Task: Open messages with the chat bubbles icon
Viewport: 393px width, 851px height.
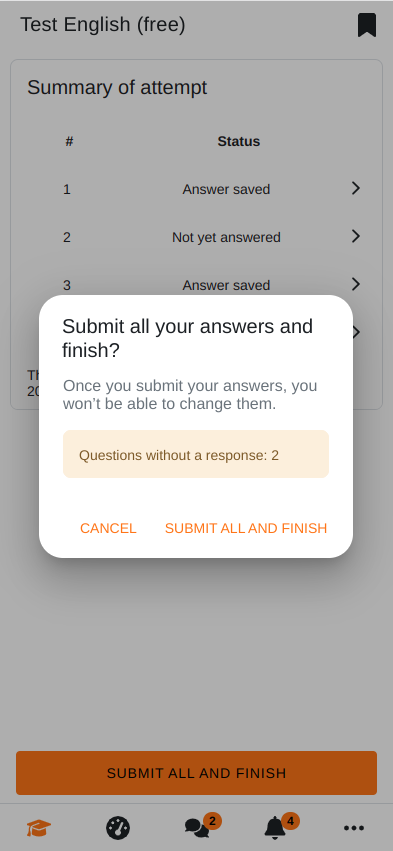Action: point(196,828)
